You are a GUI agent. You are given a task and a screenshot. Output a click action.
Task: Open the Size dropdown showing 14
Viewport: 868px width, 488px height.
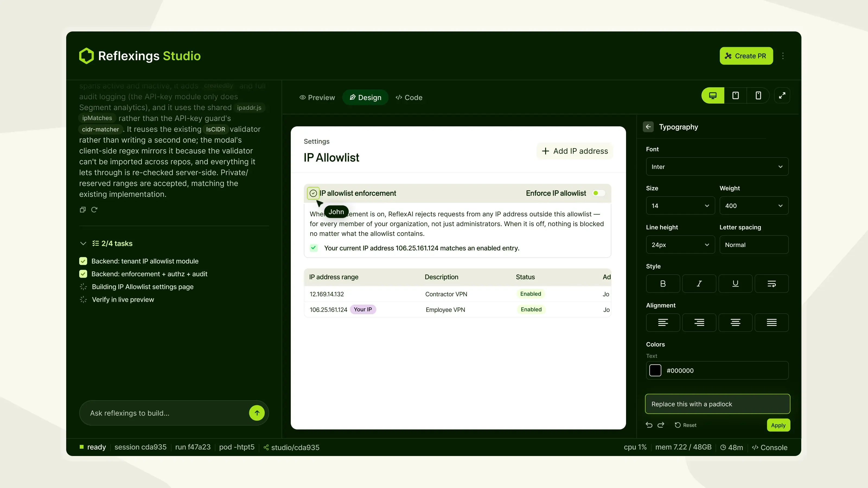coord(680,206)
